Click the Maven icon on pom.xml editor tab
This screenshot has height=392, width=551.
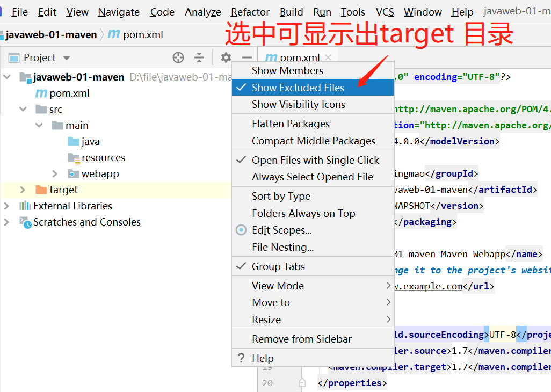271,57
